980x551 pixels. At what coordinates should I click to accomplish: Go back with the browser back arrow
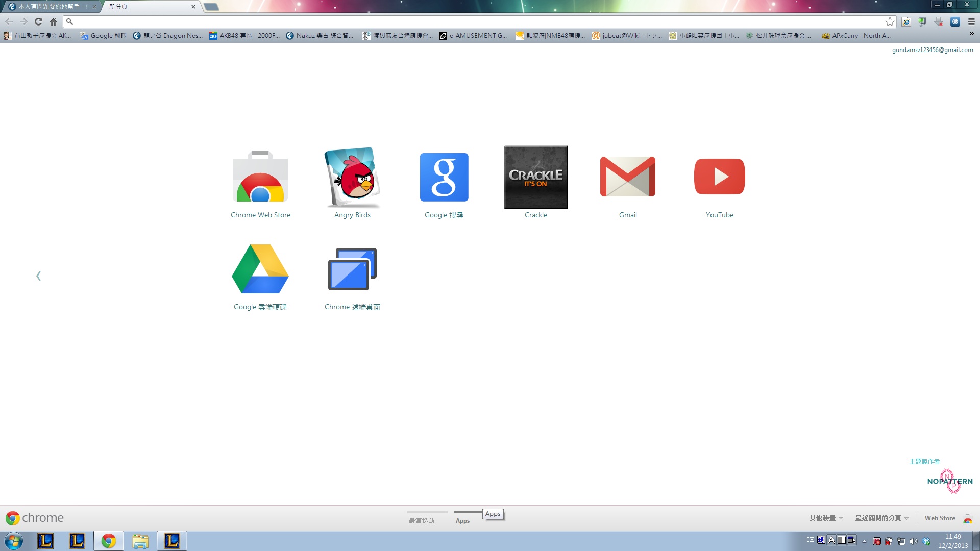[x=9, y=21]
